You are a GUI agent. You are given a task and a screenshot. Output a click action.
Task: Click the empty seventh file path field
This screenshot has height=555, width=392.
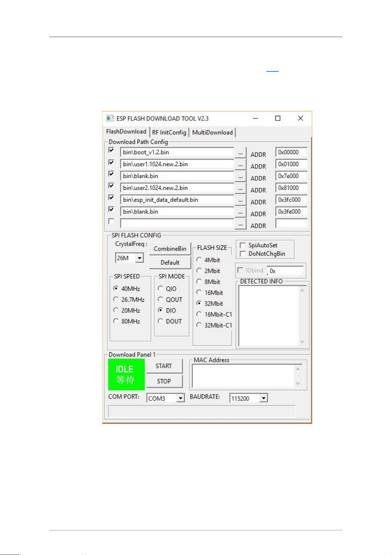pos(177,223)
